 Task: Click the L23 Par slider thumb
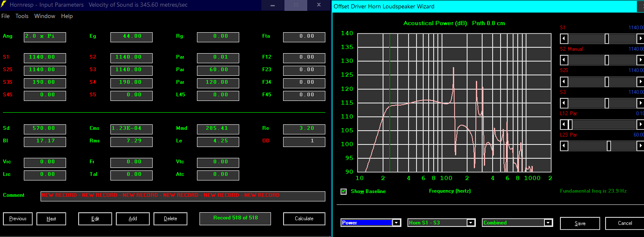pos(608,146)
